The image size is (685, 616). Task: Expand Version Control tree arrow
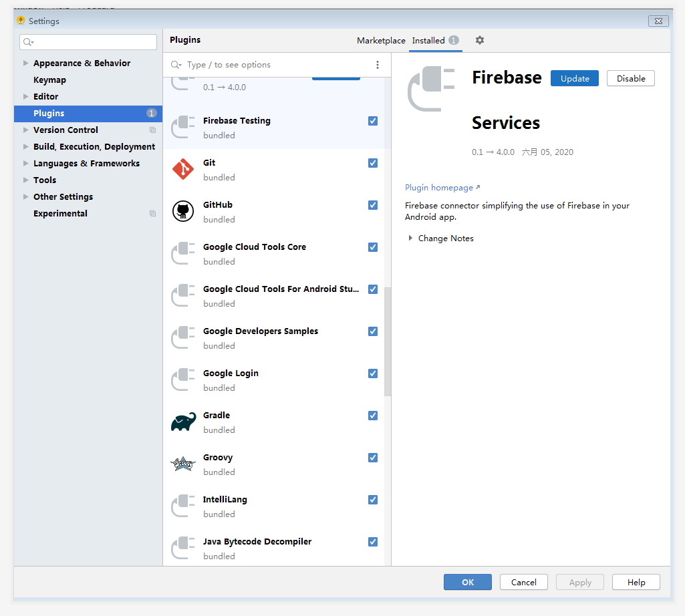[x=26, y=130]
